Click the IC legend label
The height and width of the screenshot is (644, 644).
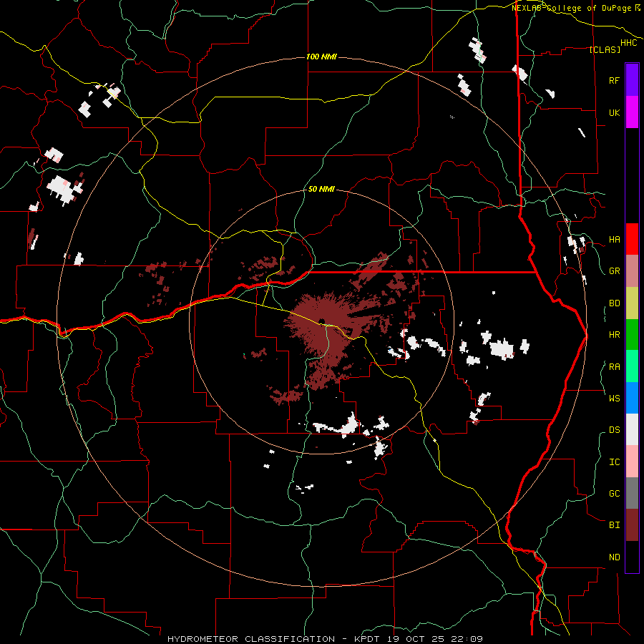615,462
